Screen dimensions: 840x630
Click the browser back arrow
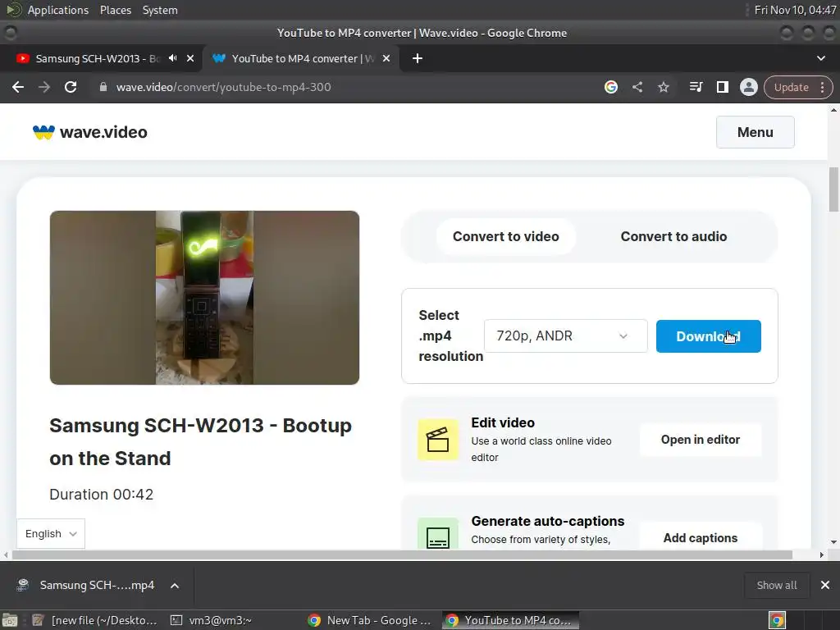pyautogui.click(x=18, y=87)
